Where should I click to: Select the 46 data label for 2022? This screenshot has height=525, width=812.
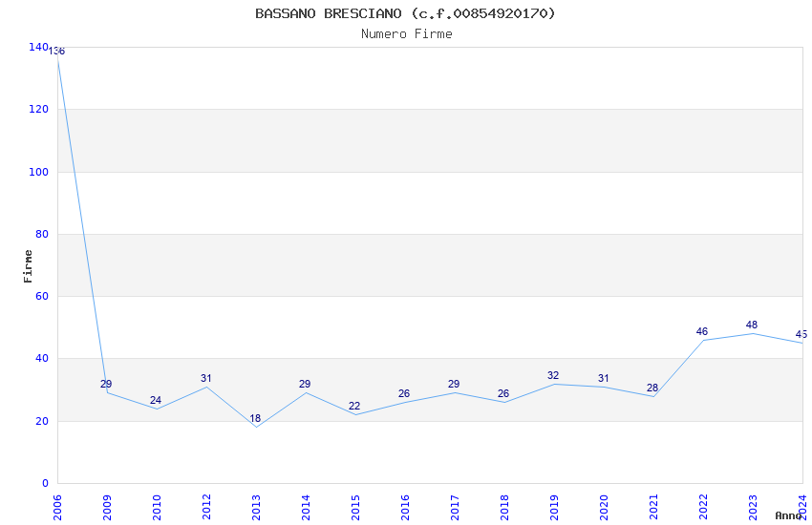point(702,331)
